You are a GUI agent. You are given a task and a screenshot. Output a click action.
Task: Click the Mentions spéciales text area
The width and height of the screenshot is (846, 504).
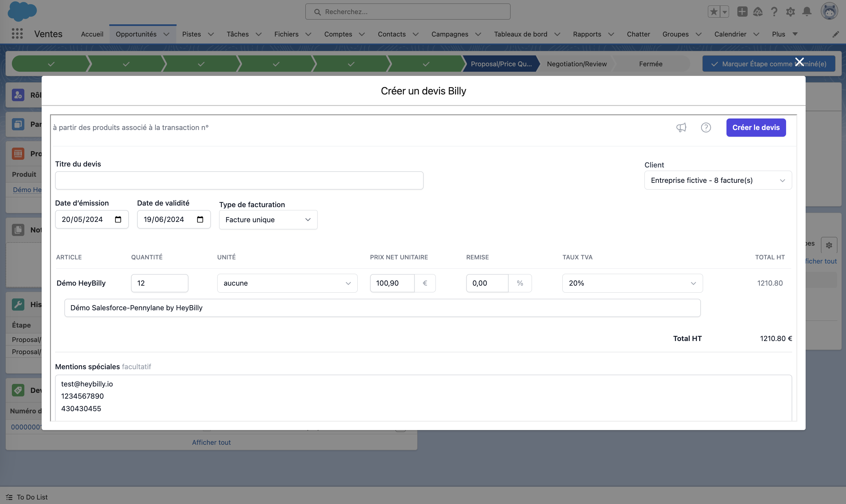coord(423,397)
